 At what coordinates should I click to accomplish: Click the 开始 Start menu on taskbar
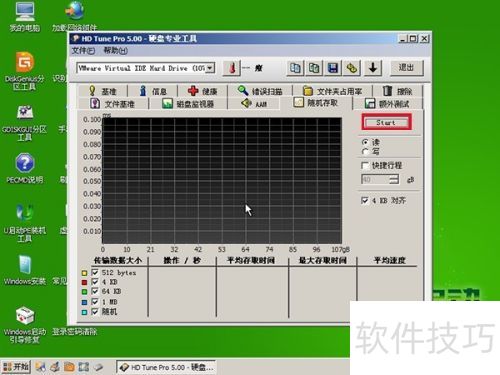point(16,367)
